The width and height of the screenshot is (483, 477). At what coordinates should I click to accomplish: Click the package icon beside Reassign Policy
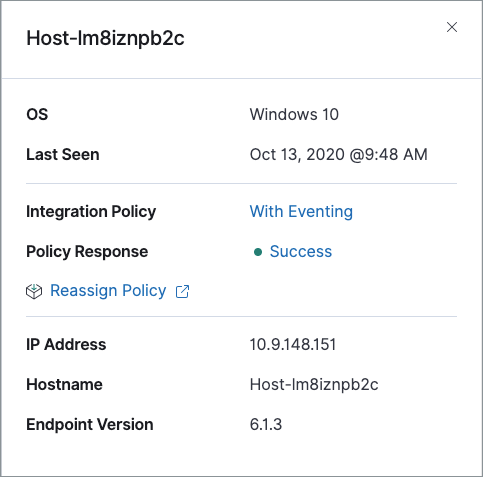point(34,291)
